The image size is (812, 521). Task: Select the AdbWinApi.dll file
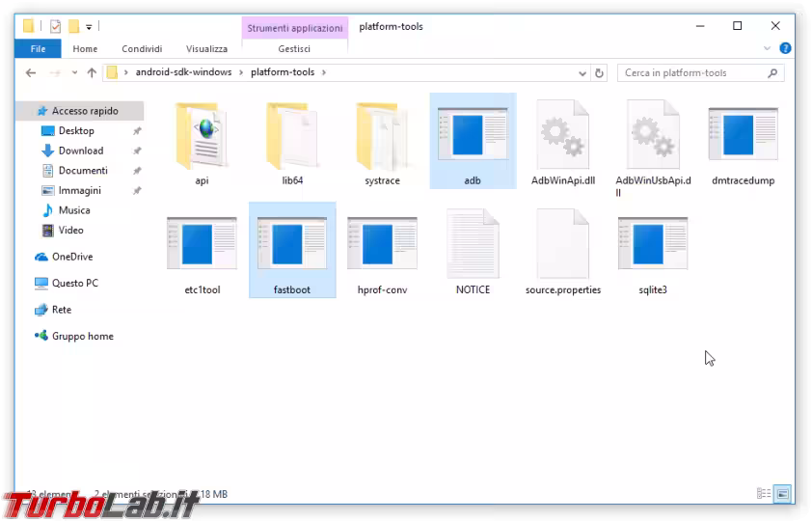[563, 143]
